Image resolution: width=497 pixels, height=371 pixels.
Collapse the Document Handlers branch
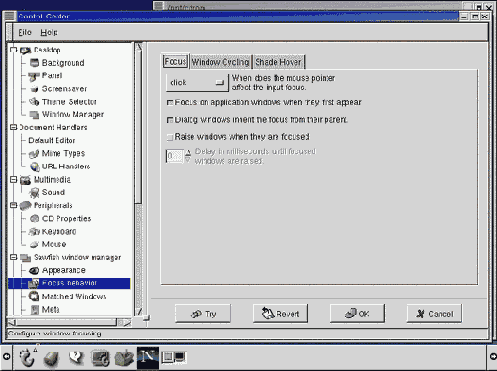point(13,127)
